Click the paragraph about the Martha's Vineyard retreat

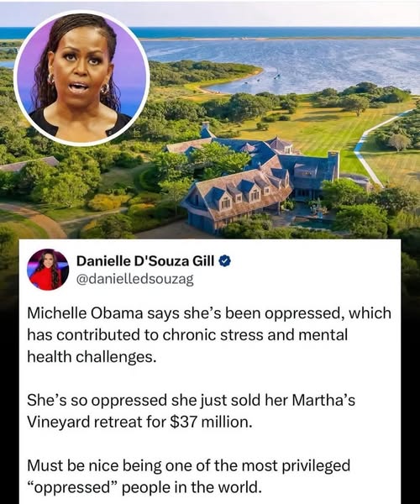pos(192,411)
